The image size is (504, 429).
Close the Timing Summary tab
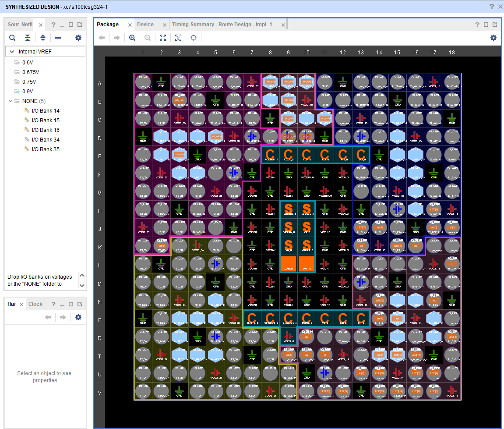tap(283, 25)
